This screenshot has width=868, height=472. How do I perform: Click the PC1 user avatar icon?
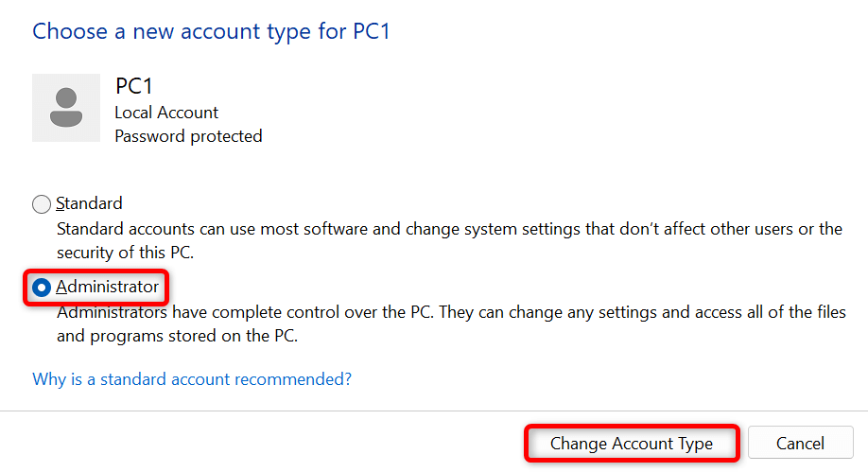[66, 108]
